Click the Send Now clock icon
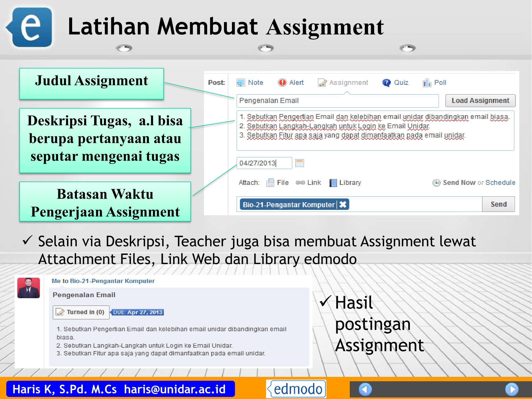Image resolution: width=532 pixels, height=399 pixels. [436, 182]
